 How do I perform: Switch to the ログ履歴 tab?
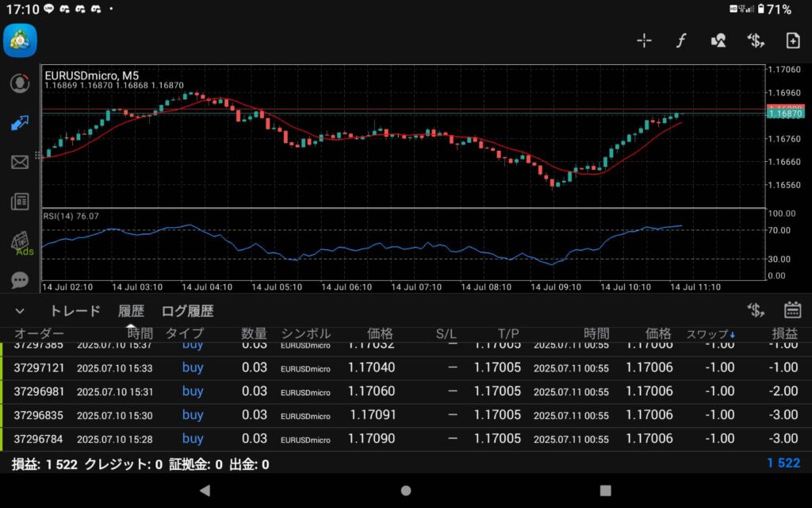pos(187,311)
